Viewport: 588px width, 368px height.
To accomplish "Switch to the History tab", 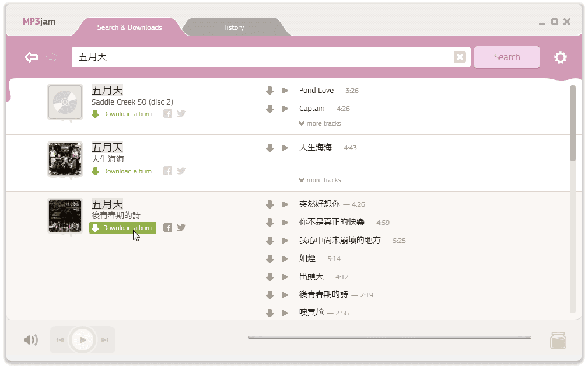I will [x=233, y=27].
